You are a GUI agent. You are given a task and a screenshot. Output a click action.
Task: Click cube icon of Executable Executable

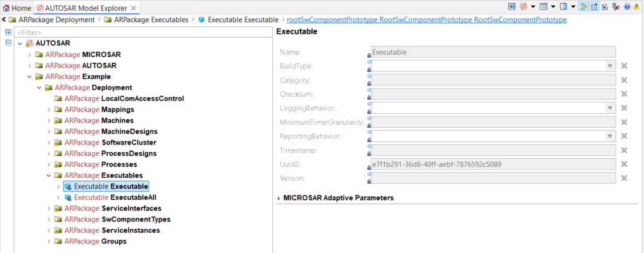click(x=68, y=187)
